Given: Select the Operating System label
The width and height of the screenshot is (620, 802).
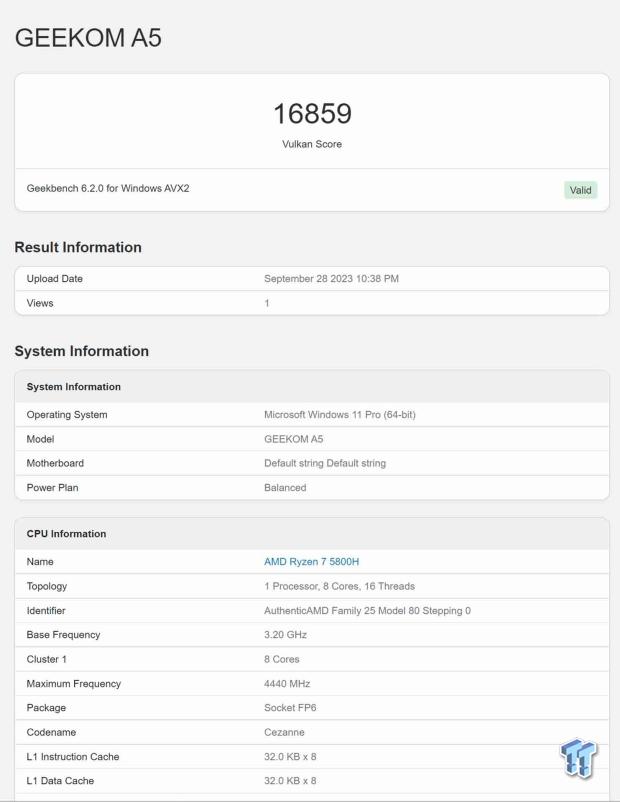Looking at the screenshot, I should (67, 415).
